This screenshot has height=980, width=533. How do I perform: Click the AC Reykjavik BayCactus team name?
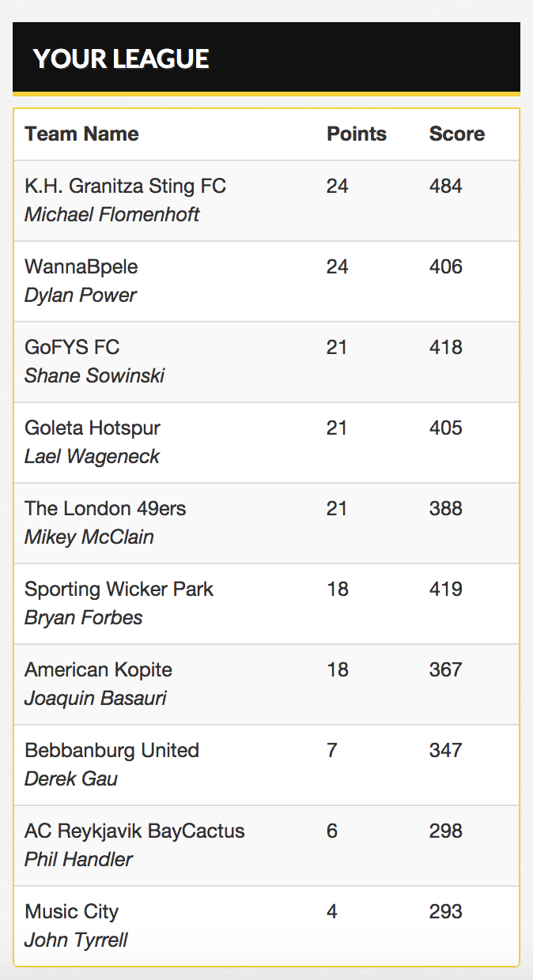[134, 831]
